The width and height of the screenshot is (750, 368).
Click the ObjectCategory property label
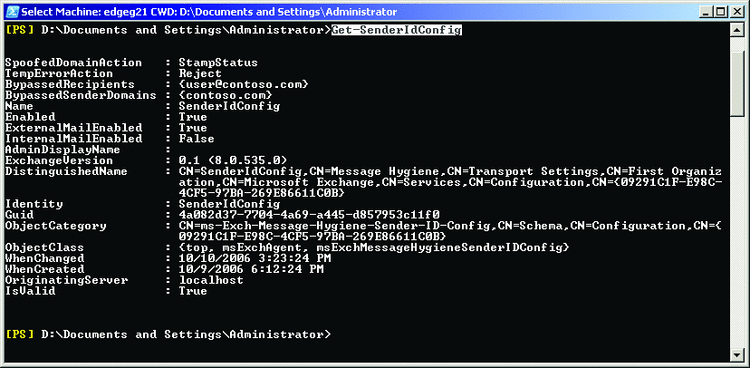[x=55, y=226]
